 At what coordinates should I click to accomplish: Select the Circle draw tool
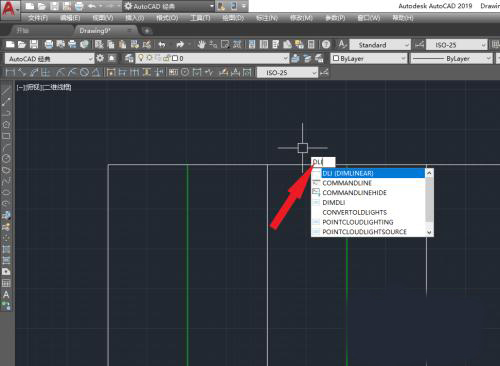pos(6,159)
